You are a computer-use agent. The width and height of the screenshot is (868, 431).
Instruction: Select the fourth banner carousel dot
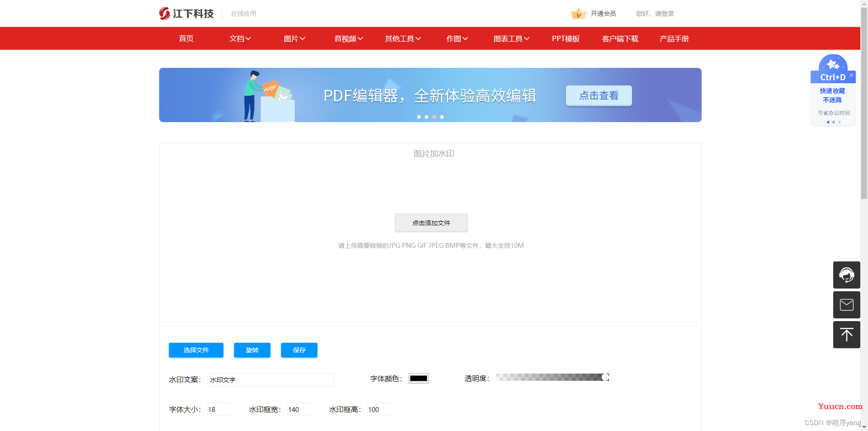point(442,117)
